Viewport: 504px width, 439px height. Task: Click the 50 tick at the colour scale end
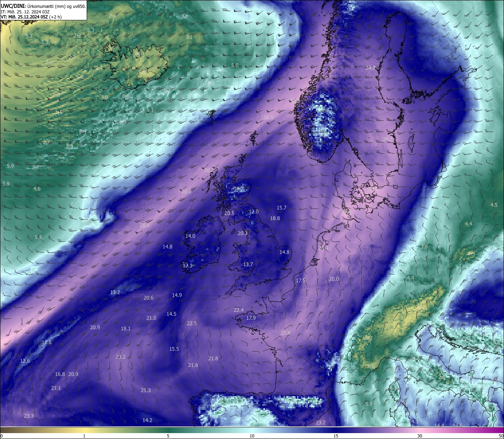501,435
